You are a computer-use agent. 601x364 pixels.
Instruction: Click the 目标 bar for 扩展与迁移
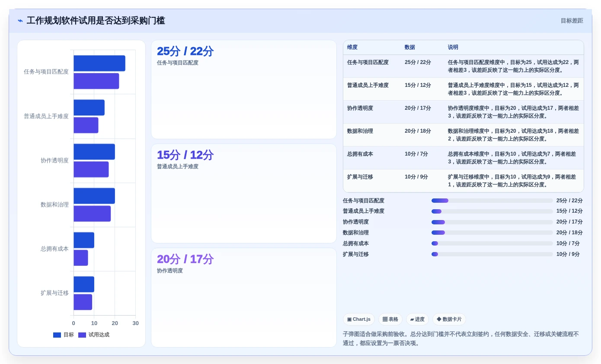click(x=84, y=284)
